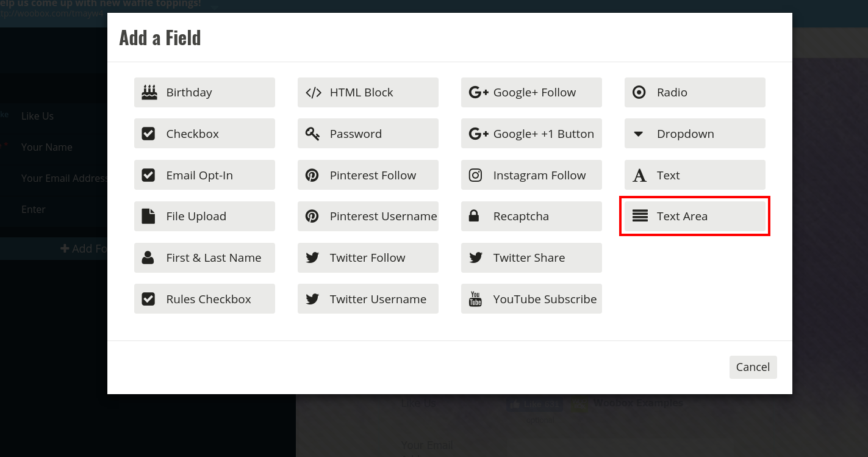Select First & Last Name field
The width and height of the screenshot is (868, 457).
pos(204,257)
